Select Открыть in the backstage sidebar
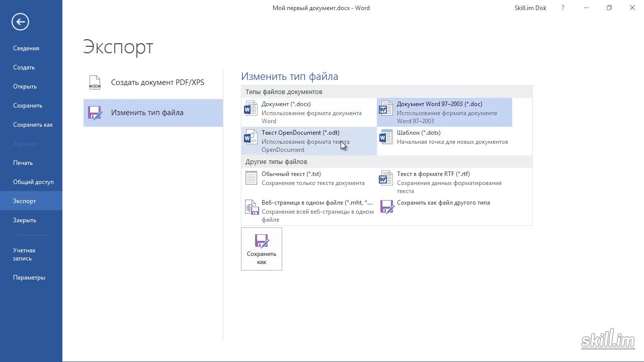The width and height of the screenshot is (644, 362). [x=31, y=86]
